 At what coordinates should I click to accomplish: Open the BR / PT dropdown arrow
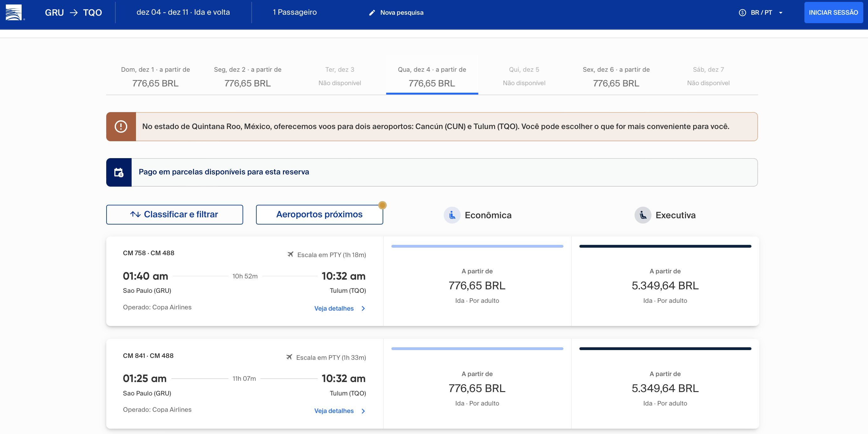(781, 13)
